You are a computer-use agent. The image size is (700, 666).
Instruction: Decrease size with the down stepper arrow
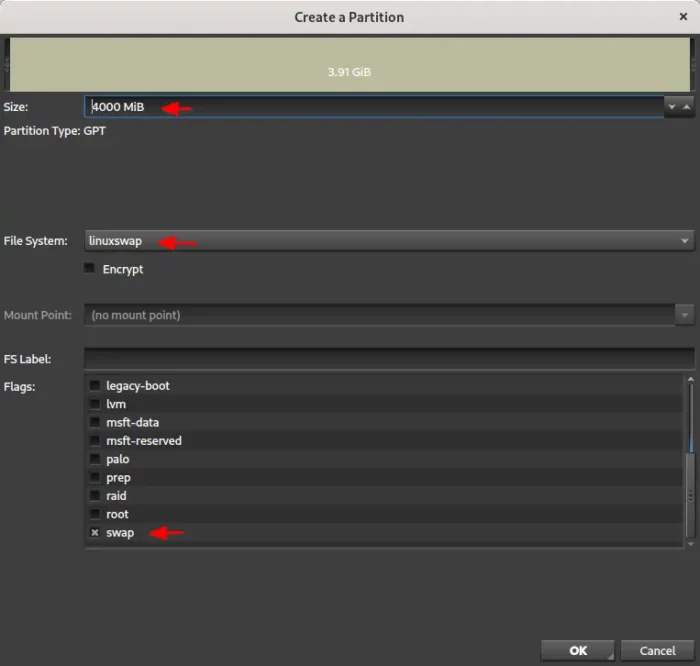coord(671,107)
